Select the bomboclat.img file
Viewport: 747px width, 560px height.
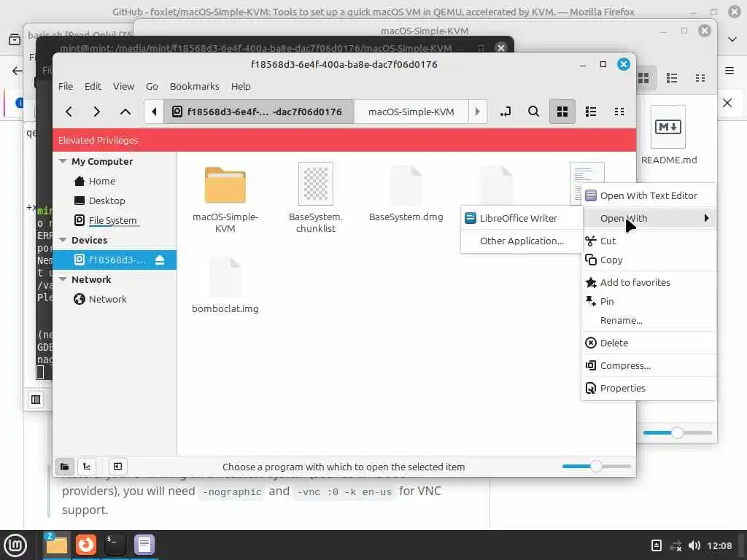click(x=225, y=285)
